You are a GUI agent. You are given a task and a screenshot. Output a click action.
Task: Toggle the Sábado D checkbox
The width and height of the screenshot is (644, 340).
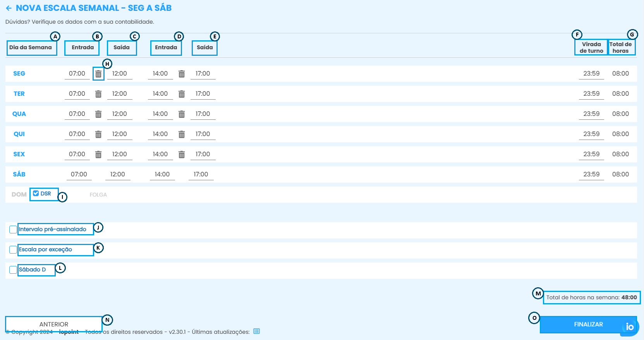click(13, 270)
